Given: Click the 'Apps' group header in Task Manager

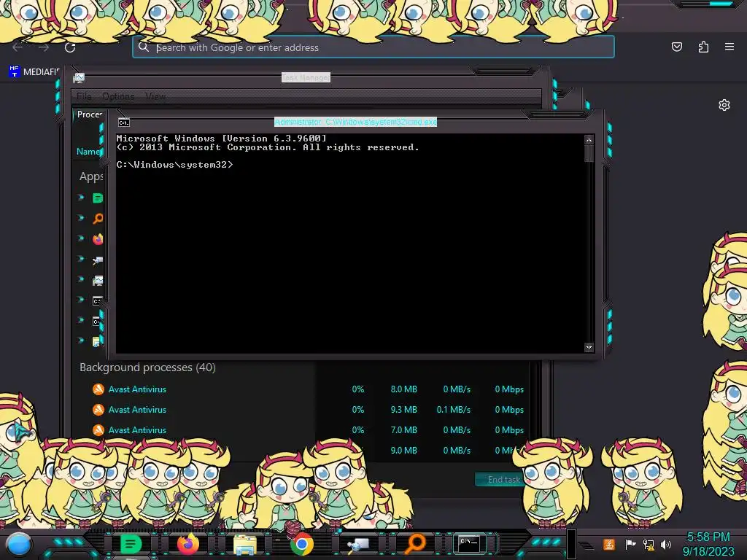Looking at the screenshot, I should 91,176.
